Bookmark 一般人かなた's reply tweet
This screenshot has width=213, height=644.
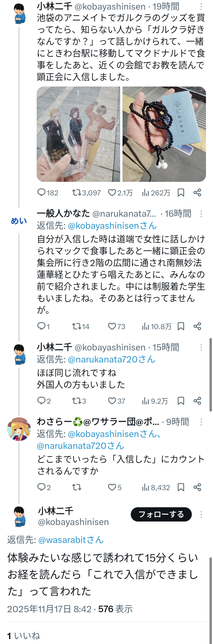[x=181, y=326]
